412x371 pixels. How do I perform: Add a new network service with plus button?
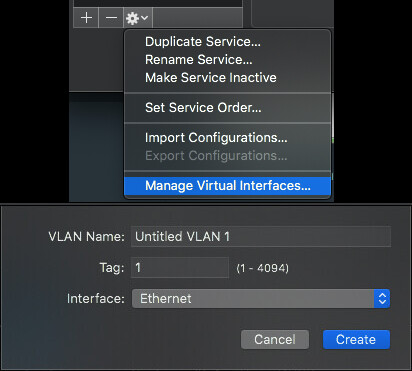[86, 18]
